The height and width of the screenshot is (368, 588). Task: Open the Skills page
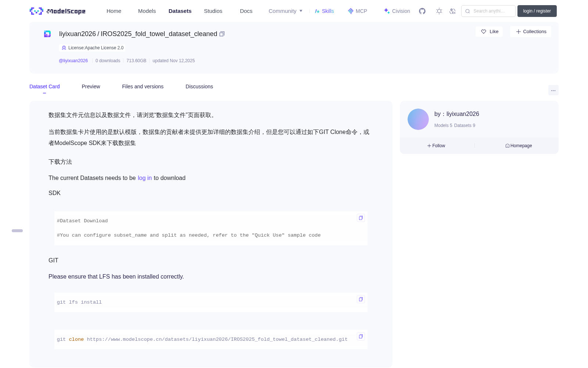tap(324, 11)
